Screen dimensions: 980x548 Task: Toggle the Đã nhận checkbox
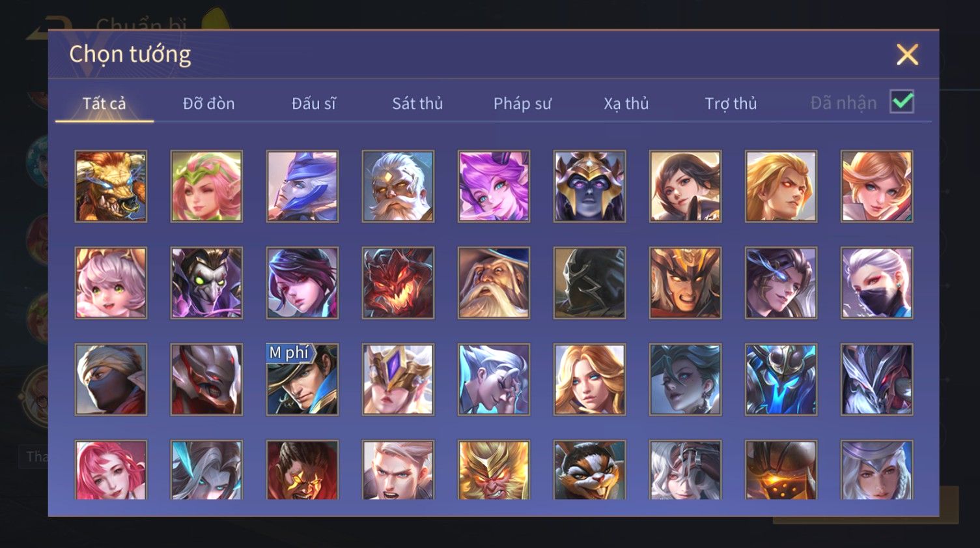click(x=902, y=102)
